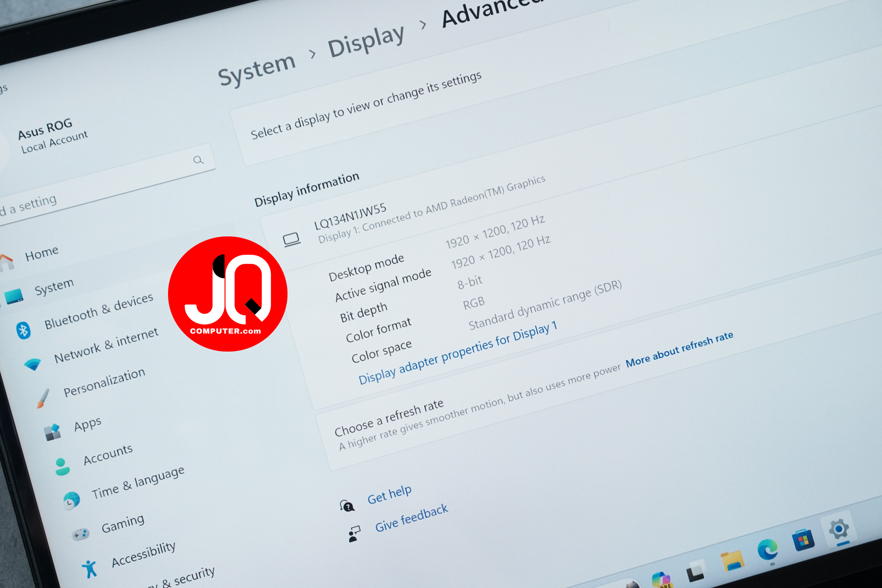Viewport: 882px width, 588px height.
Task: Launch Microsoft Edge from the taskbar
Action: (x=768, y=550)
